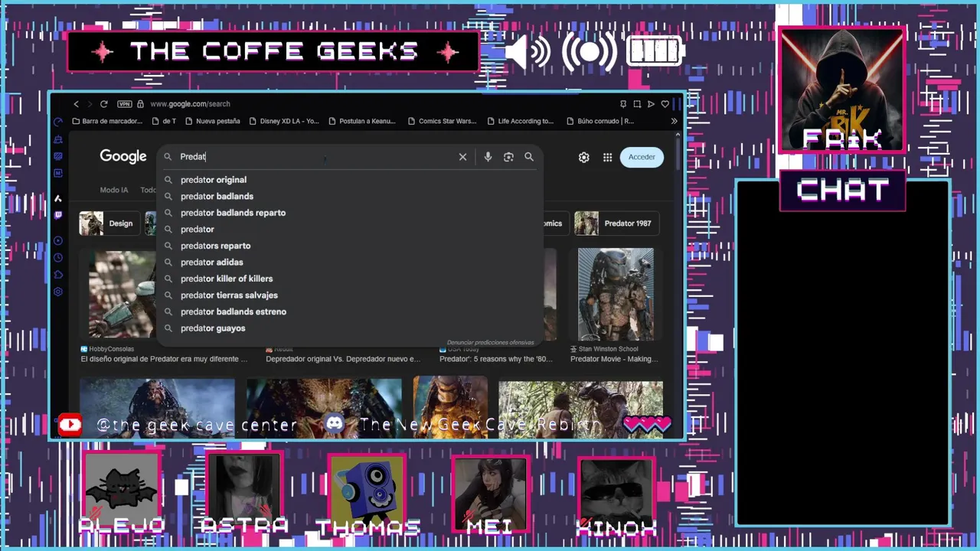The height and width of the screenshot is (551, 980).
Task: Select suggestion 'predator killer of killers'
Action: coord(350,279)
